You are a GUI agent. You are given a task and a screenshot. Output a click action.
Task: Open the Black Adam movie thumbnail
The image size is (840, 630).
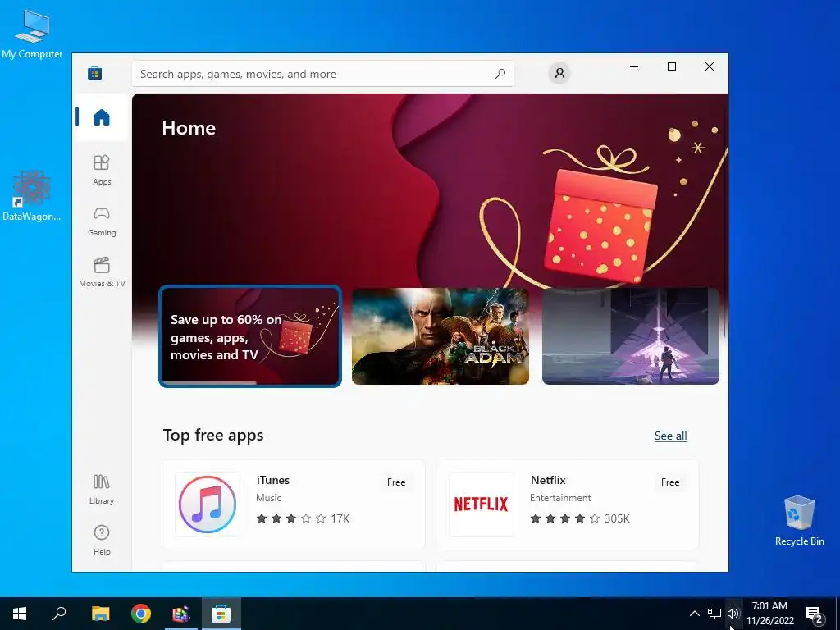[441, 336]
